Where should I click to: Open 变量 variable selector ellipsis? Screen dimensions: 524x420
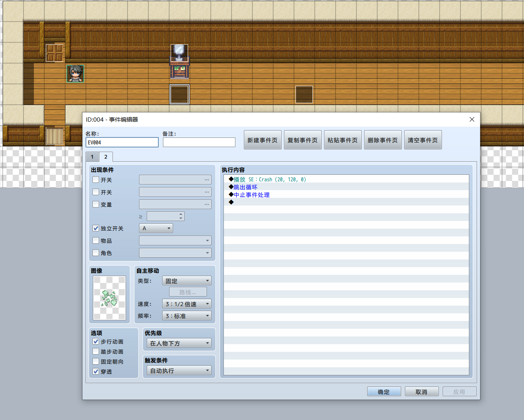pos(207,204)
